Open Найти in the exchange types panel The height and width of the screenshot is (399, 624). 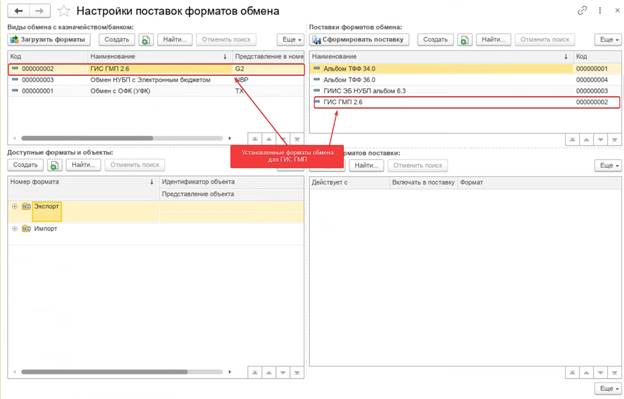pyautogui.click(x=175, y=40)
